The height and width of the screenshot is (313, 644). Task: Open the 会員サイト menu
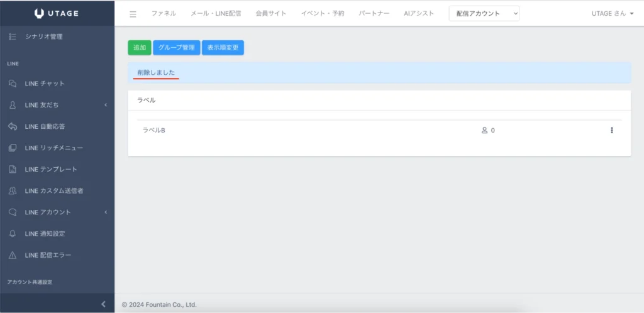click(270, 14)
